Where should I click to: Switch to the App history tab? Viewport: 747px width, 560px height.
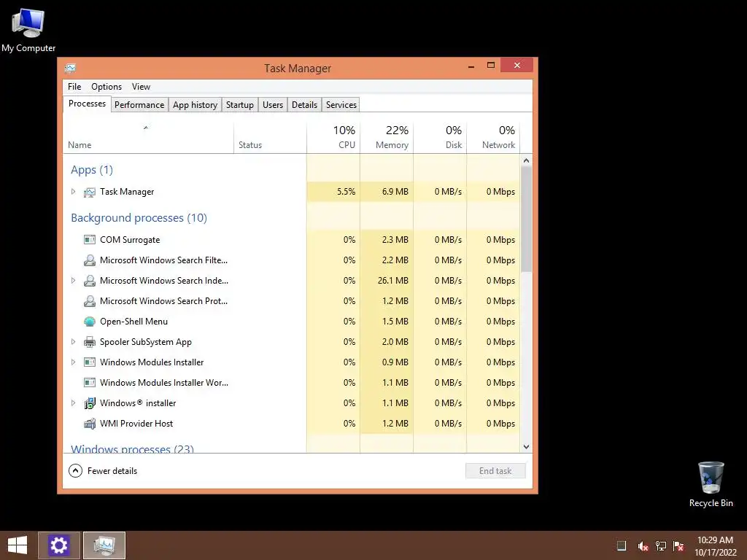[195, 105]
